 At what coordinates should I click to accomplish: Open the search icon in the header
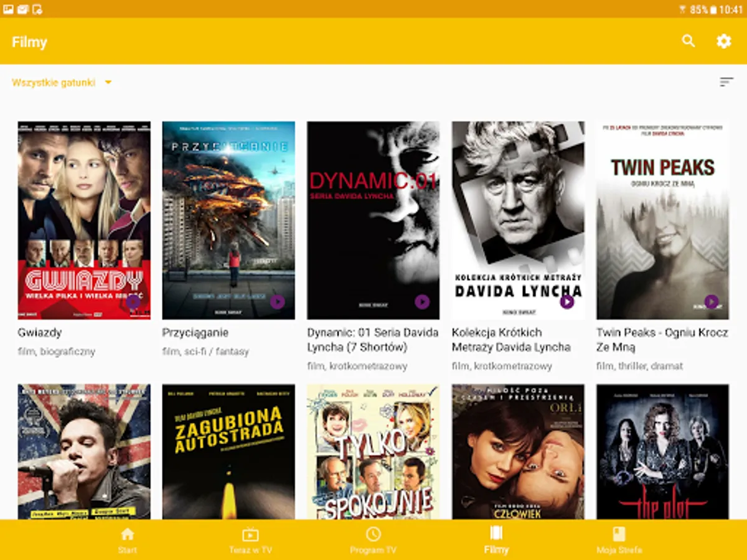[688, 41]
